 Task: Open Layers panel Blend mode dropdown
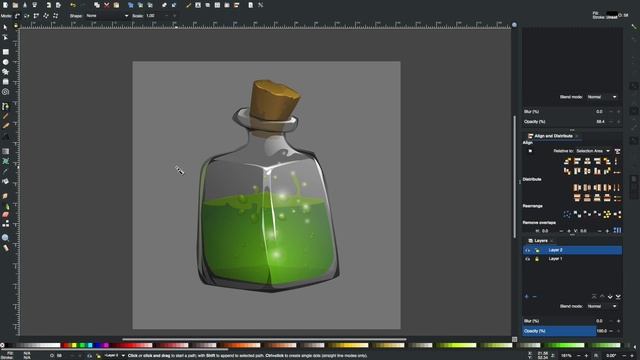602,306
